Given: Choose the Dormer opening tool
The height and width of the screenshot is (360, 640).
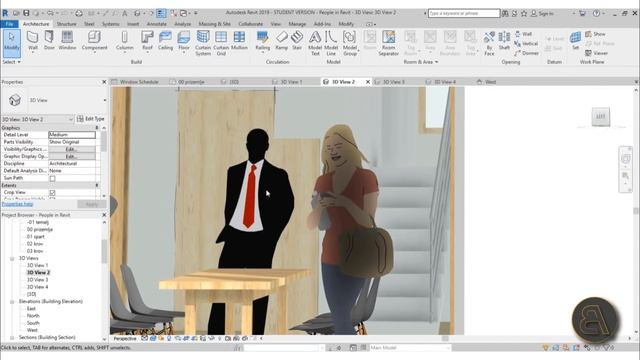Looking at the screenshot, I should 527,53.
